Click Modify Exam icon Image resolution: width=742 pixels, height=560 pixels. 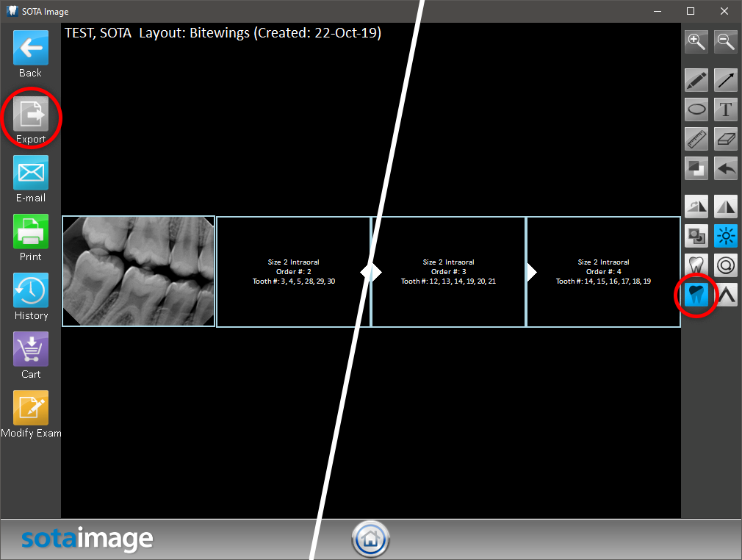tap(31, 409)
